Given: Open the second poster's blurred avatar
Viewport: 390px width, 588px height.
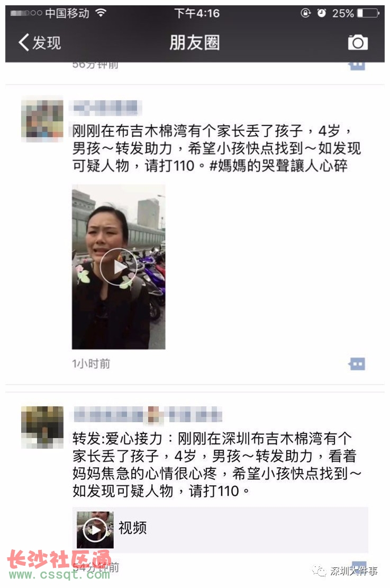Looking at the screenshot, I should click(x=42, y=427).
